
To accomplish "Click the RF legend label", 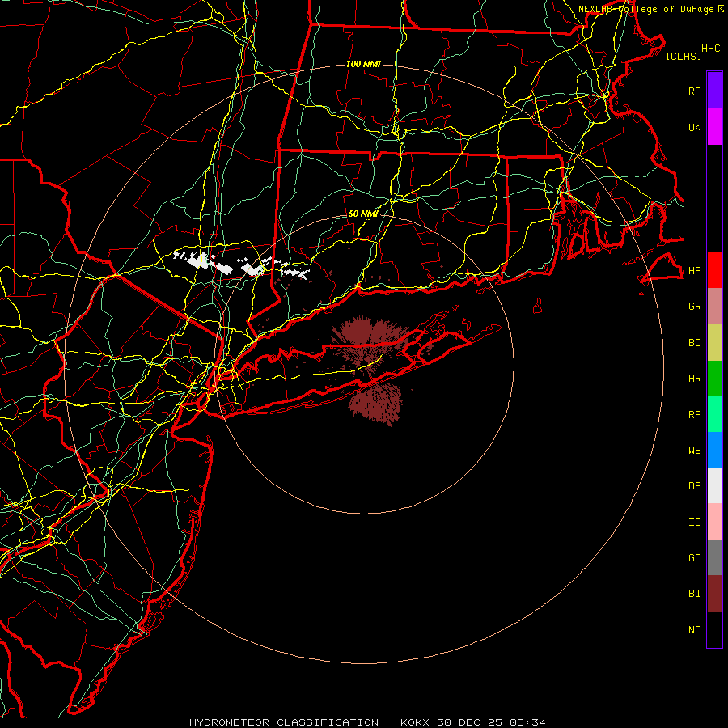I will coord(694,91).
